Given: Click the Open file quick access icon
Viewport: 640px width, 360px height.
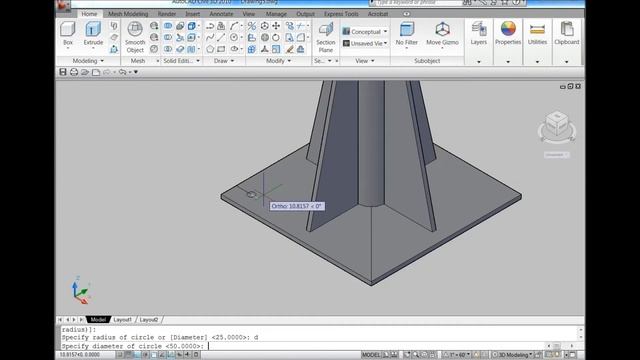Looking at the screenshot, I should point(85,72).
